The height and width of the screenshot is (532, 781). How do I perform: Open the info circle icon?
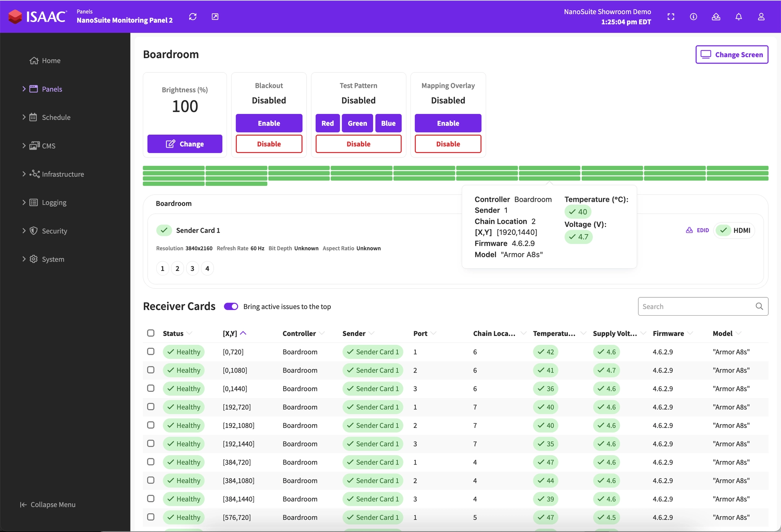pyautogui.click(x=694, y=17)
